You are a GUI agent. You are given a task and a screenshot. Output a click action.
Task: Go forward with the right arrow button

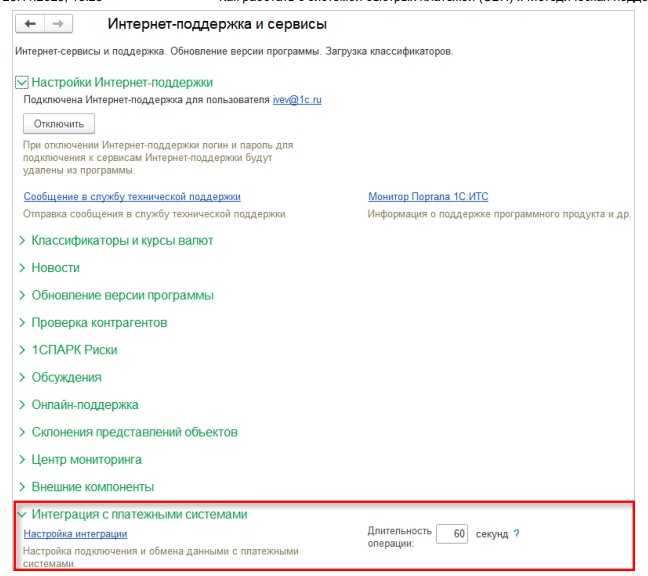pyautogui.click(x=58, y=24)
